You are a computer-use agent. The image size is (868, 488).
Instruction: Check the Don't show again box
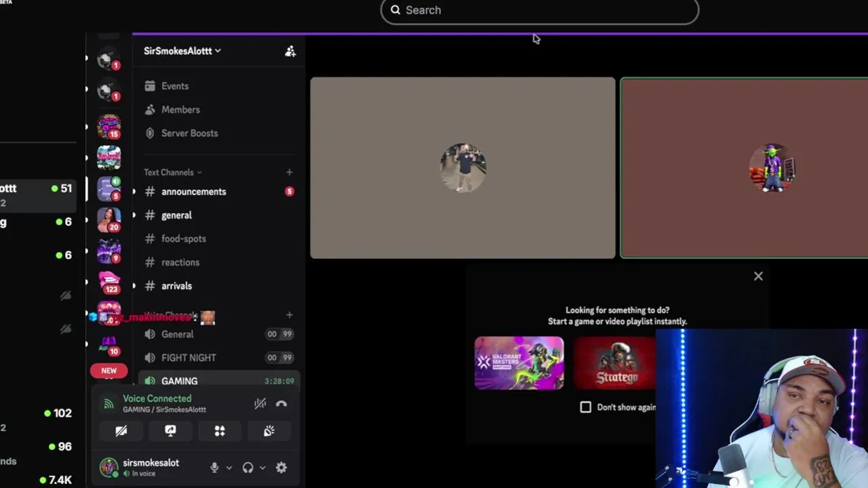point(586,407)
